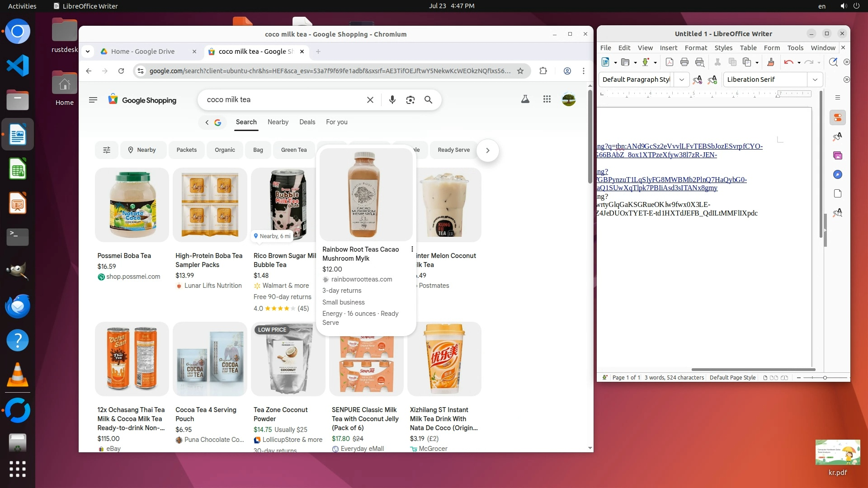
Task: Bookmark this page with star icon
Action: 520,71
